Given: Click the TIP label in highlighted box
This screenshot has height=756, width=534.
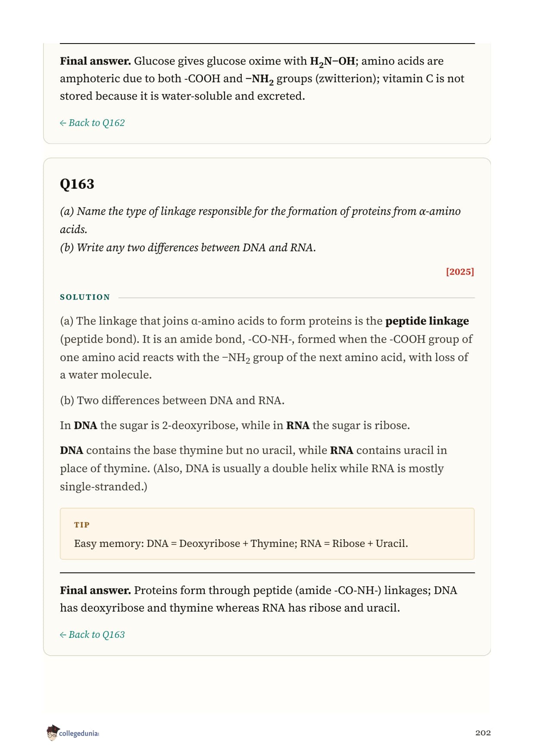Looking at the screenshot, I should [x=82, y=525].
